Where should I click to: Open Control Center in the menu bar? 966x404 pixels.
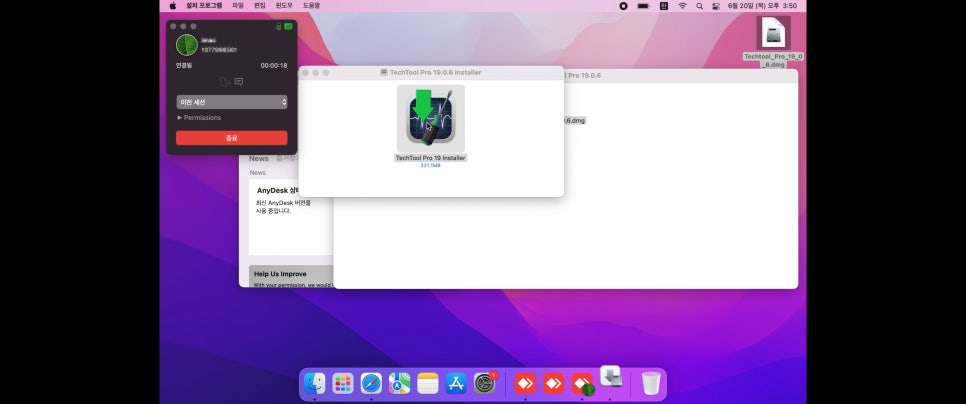715,6
